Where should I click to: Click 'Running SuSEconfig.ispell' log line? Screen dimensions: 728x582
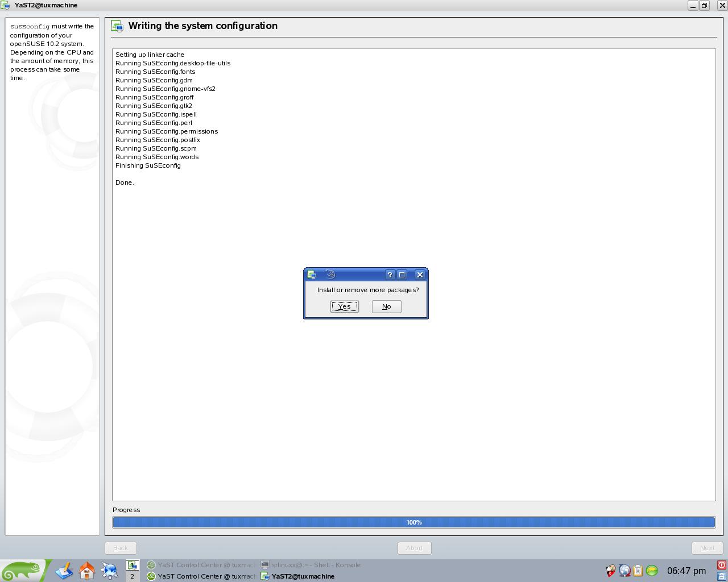click(x=156, y=114)
